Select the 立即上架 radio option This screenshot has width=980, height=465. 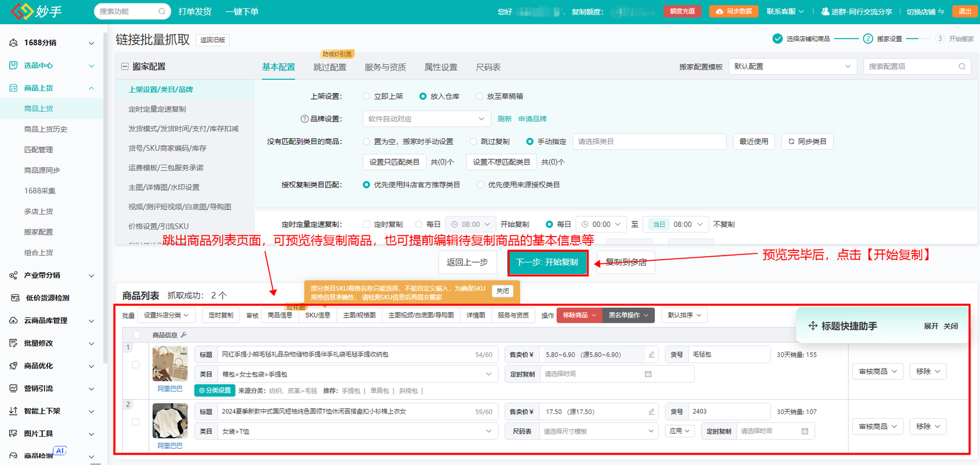(367, 97)
